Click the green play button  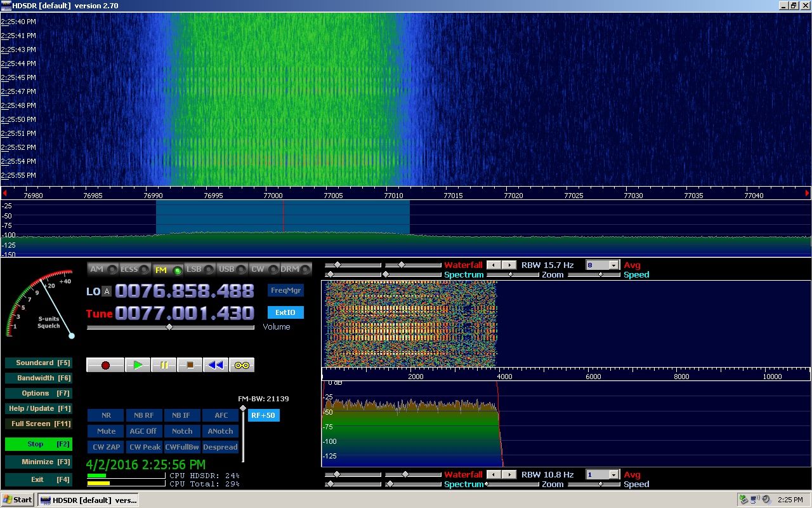click(138, 365)
